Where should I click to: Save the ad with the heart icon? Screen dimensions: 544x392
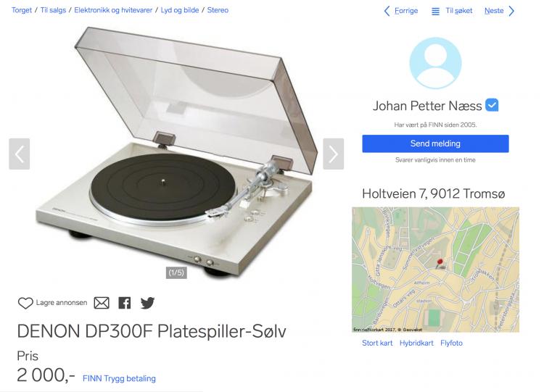pyautogui.click(x=25, y=304)
